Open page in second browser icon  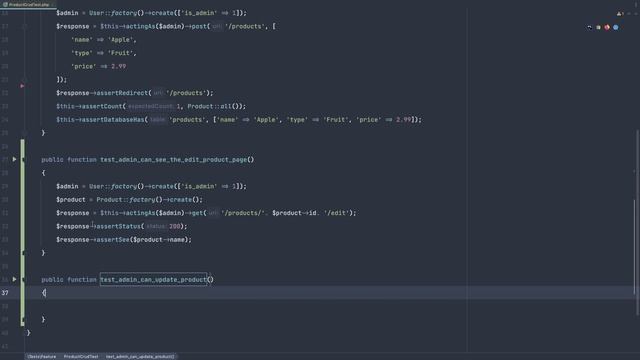click(598, 27)
